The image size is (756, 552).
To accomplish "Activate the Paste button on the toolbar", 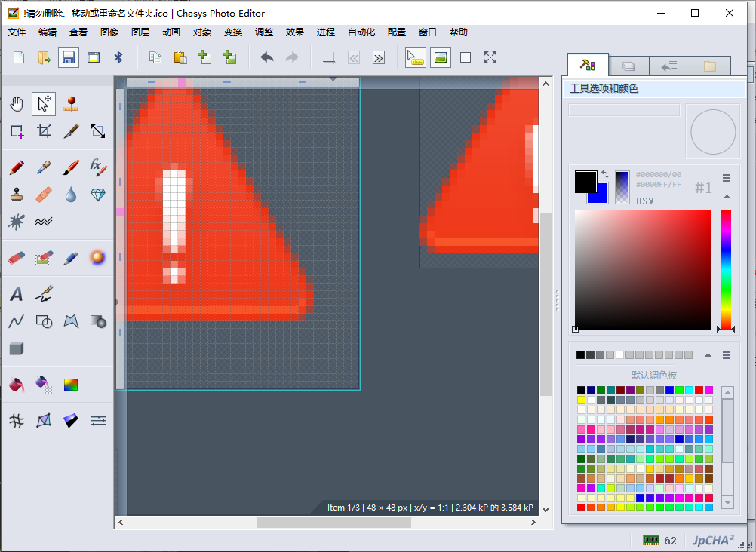I will click(x=180, y=57).
